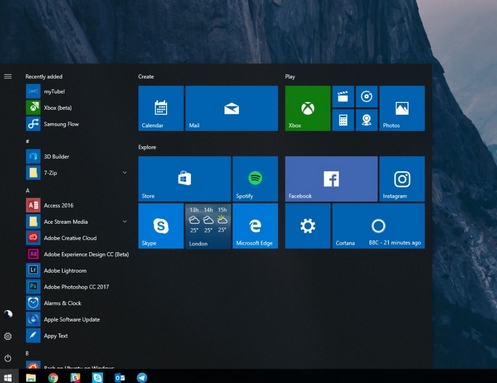Click the 'Create' tile group title
The height and width of the screenshot is (383, 497).
tap(146, 77)
